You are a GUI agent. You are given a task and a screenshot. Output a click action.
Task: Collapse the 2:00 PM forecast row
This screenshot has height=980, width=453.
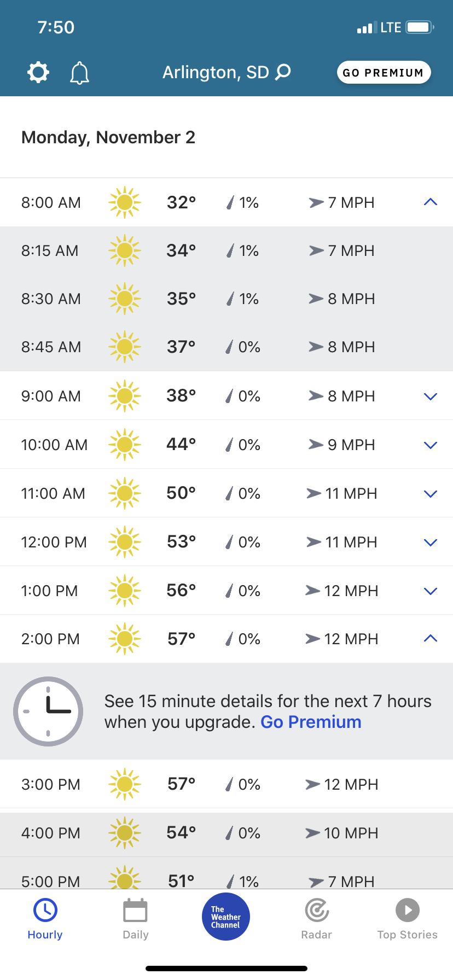(431, 639)
